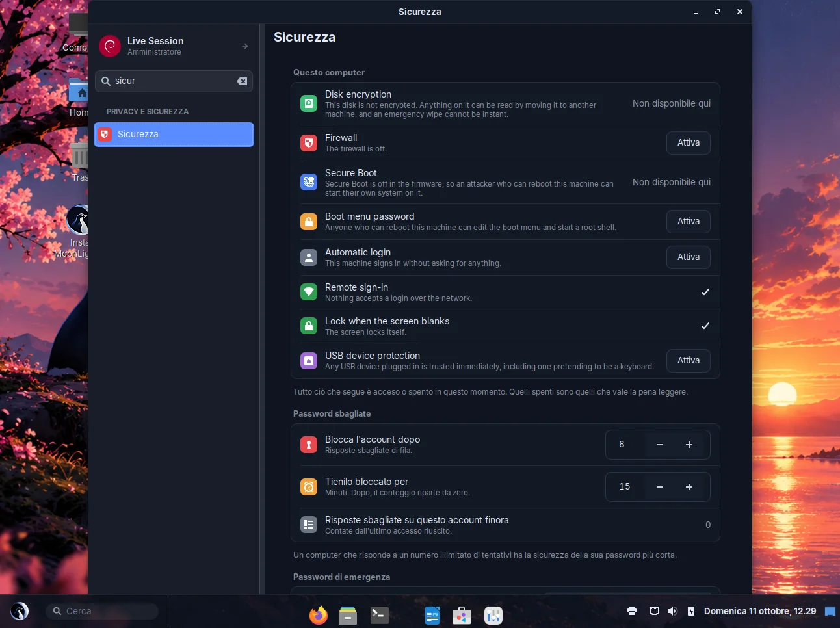Screen dimensions: 840x628
Task: Click the Disk encryption green icon
Action: [309, 103]
